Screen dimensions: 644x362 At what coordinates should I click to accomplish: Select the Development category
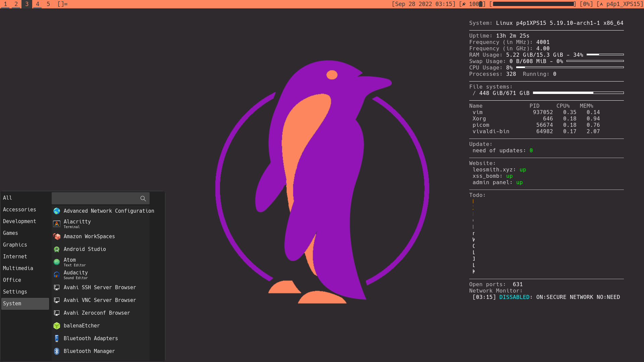19,221
